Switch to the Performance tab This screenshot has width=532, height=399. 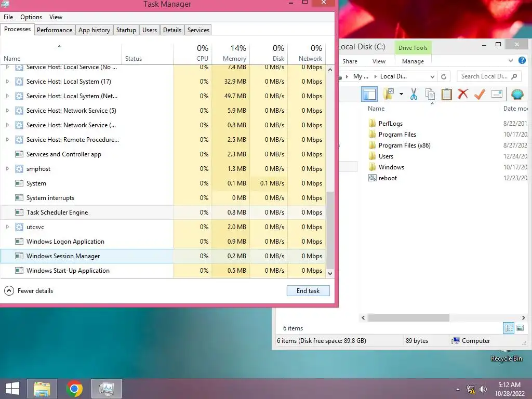click(54, 30)
